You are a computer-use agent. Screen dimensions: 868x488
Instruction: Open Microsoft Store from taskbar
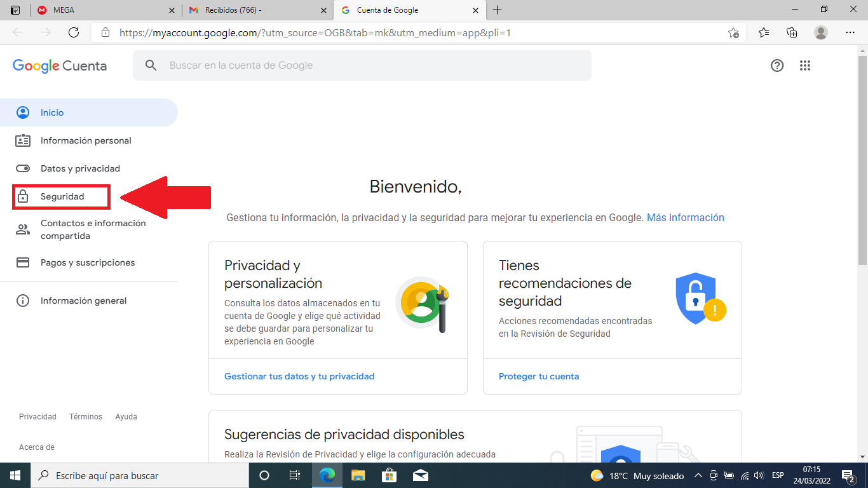[x=389, y=475]
